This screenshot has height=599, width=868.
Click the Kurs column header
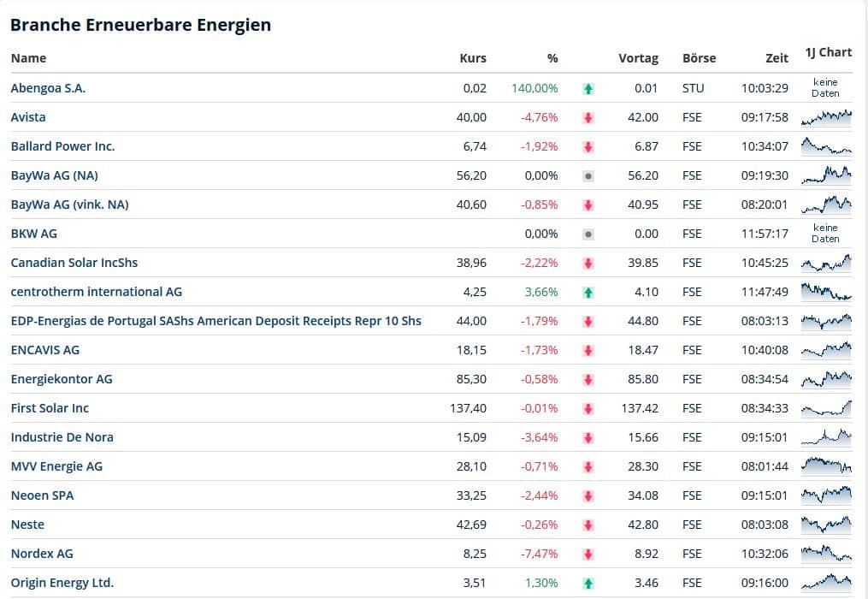(473, 58)
